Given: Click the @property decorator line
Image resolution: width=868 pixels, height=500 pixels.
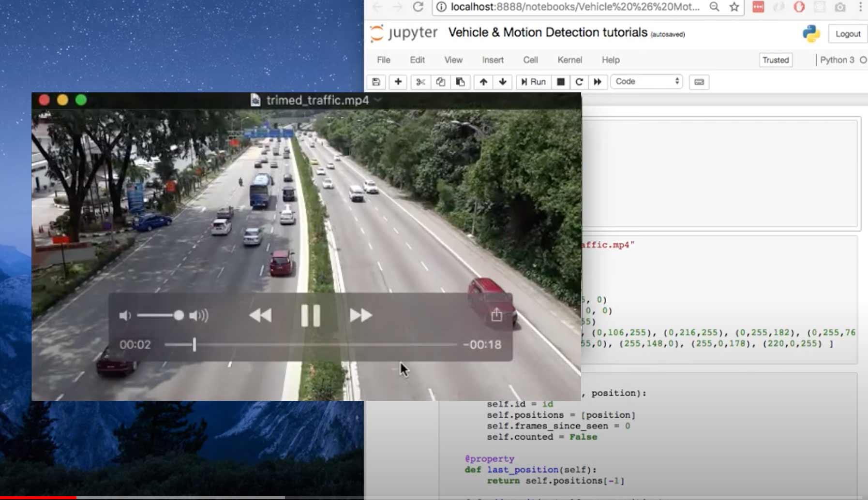Looking at the screenshot, I should 489,459.
